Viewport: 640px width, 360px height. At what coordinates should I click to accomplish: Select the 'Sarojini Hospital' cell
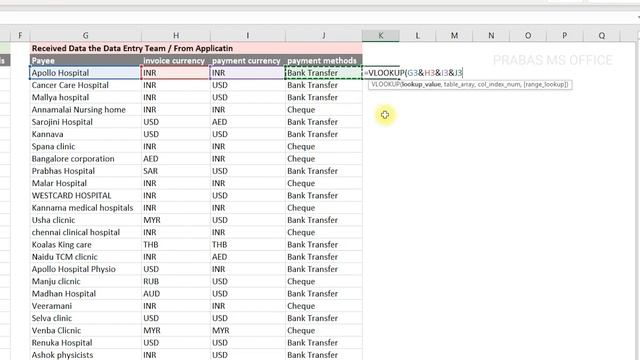click(x=85, y=122)
